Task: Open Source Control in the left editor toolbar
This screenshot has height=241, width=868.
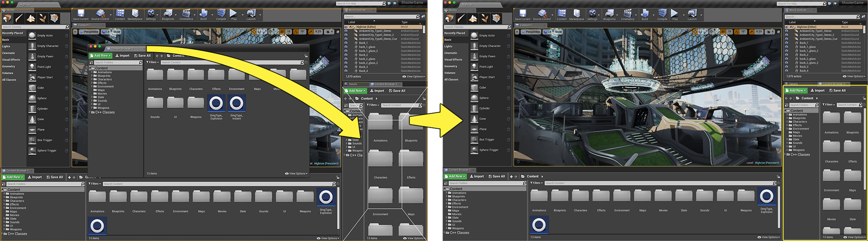Action: (x=100, y=14)
